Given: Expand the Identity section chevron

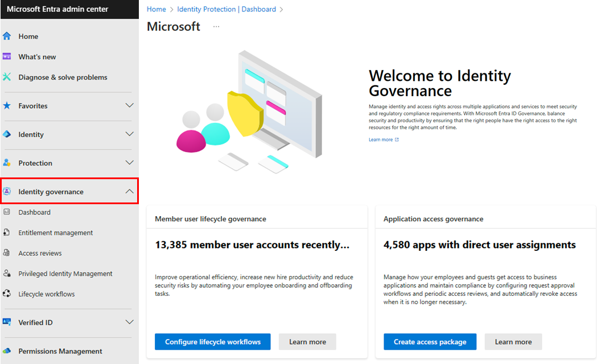Looking at the screenshot, I should (x=129, y=134).
